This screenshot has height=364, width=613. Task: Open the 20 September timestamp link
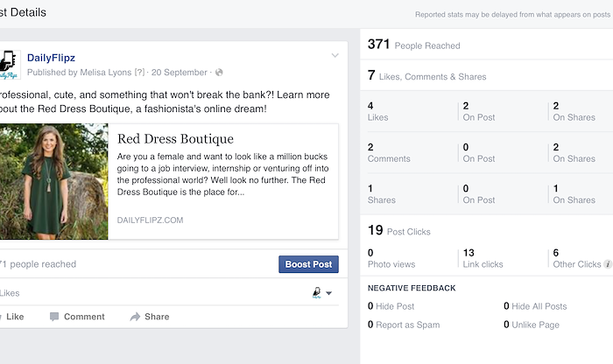tap(179, 73)
